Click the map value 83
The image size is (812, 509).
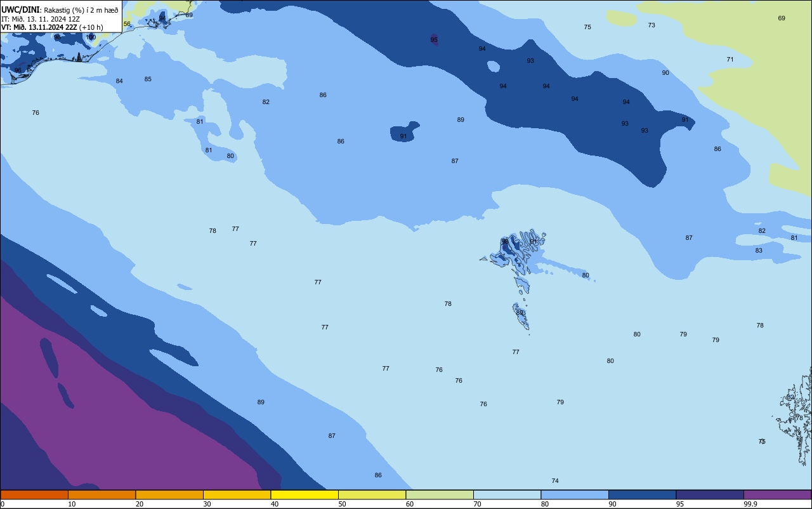[759, 251]
